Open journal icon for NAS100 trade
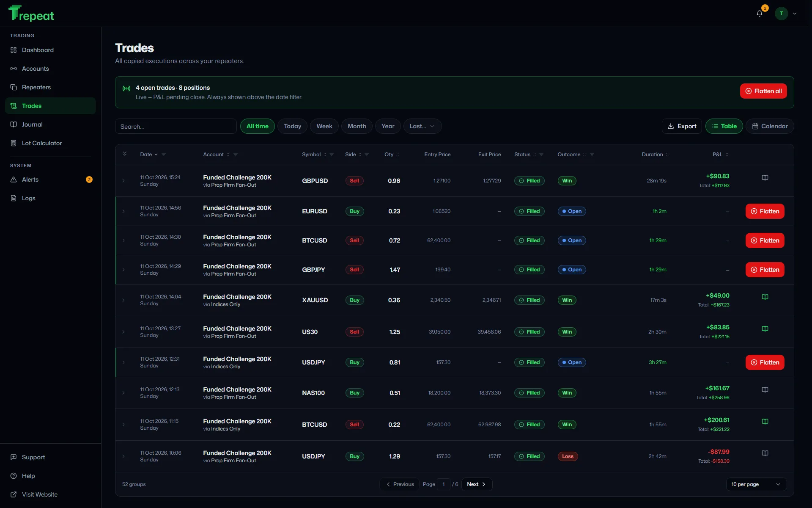This screenshot has height=508, width=812. click(765, 390)
